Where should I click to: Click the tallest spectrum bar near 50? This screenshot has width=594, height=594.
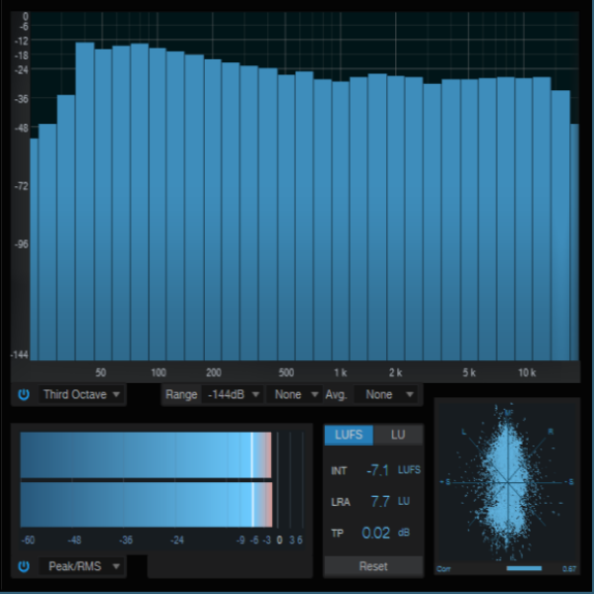(x=85, y=201)
